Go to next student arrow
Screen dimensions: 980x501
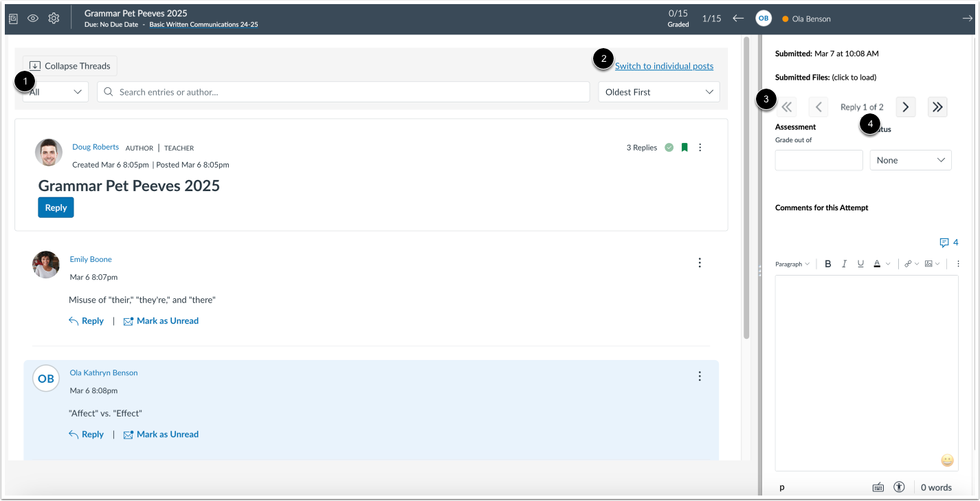click(967, 19)
